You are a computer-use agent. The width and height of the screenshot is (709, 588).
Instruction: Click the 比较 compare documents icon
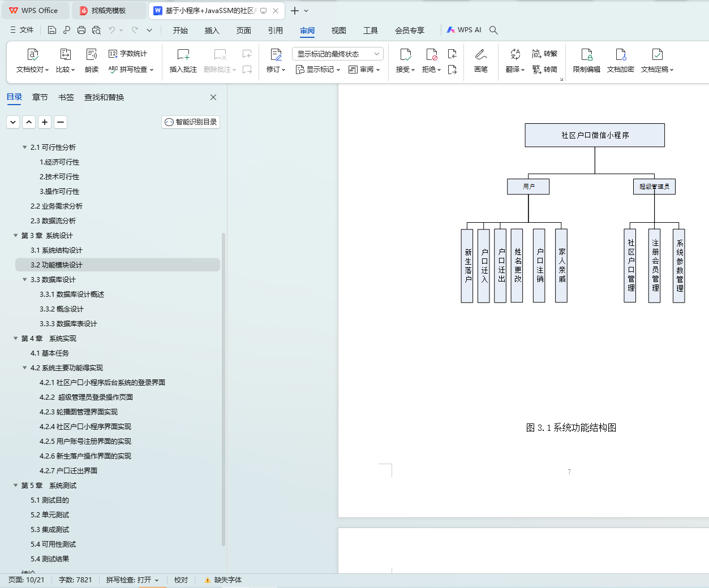(65, 55)
